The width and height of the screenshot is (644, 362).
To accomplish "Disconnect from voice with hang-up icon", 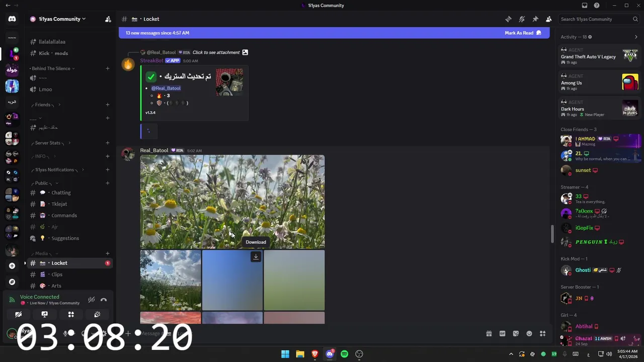I will (x=104, y=300).
